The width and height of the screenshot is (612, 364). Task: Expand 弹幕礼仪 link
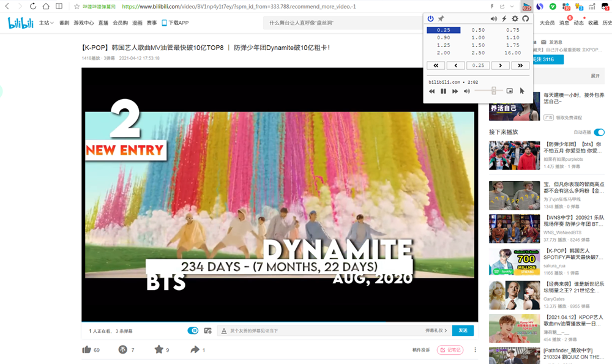click(436, 330)
